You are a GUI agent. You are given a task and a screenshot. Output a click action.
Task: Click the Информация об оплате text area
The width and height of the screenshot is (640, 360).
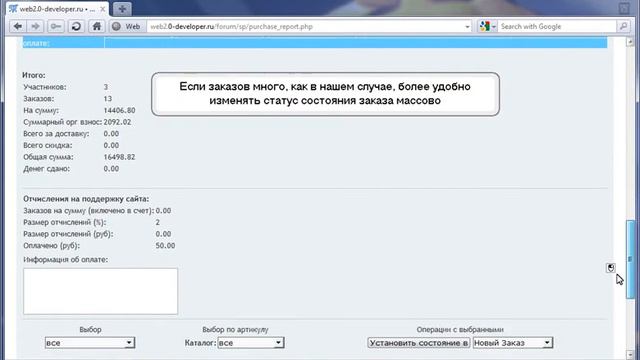click(x=100, y=291)
